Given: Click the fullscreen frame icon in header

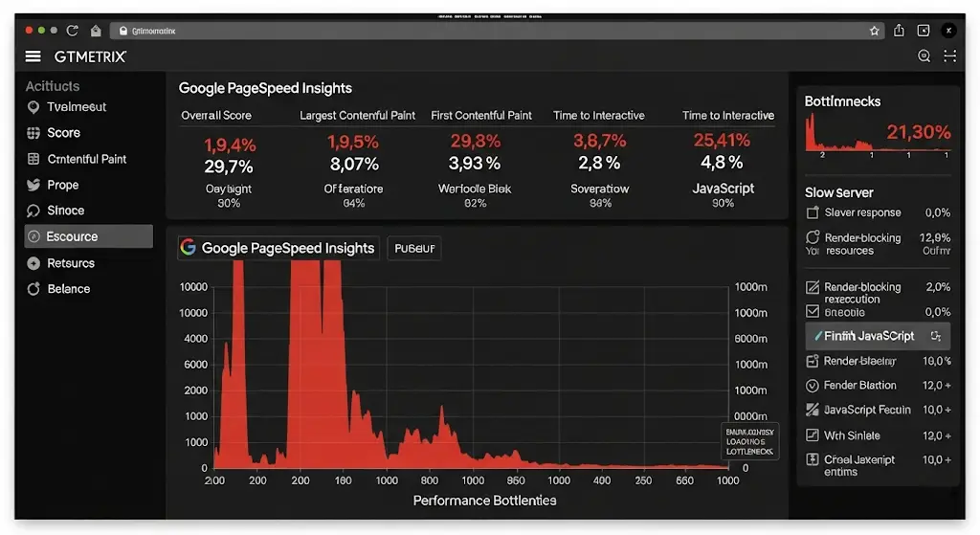Looking at the screenshot, I should pos(949,56).
